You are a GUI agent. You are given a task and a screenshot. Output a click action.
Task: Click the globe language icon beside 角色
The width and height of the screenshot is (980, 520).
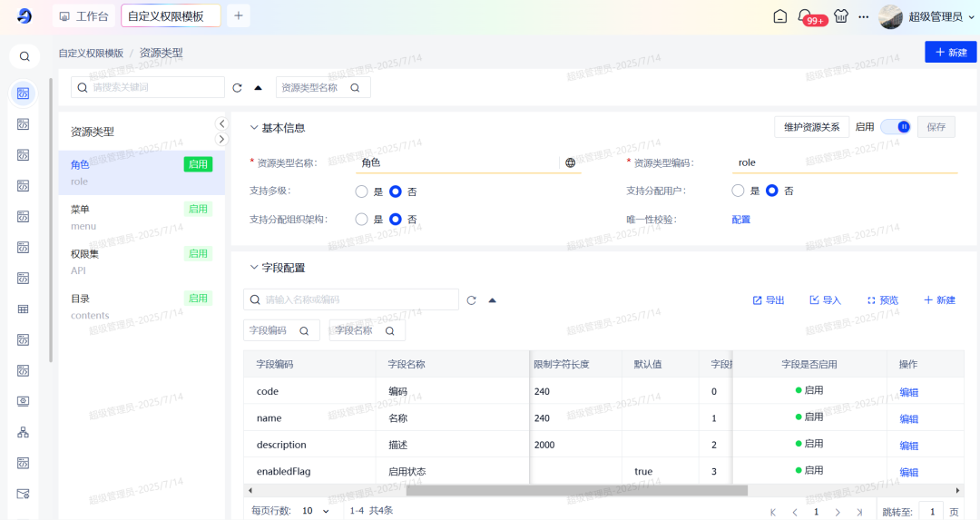coord(570,162)
